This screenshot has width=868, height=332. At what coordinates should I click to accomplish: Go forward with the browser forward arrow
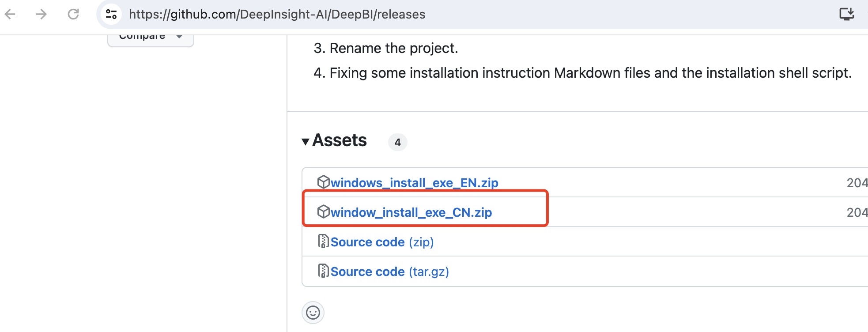coord(42,14)
